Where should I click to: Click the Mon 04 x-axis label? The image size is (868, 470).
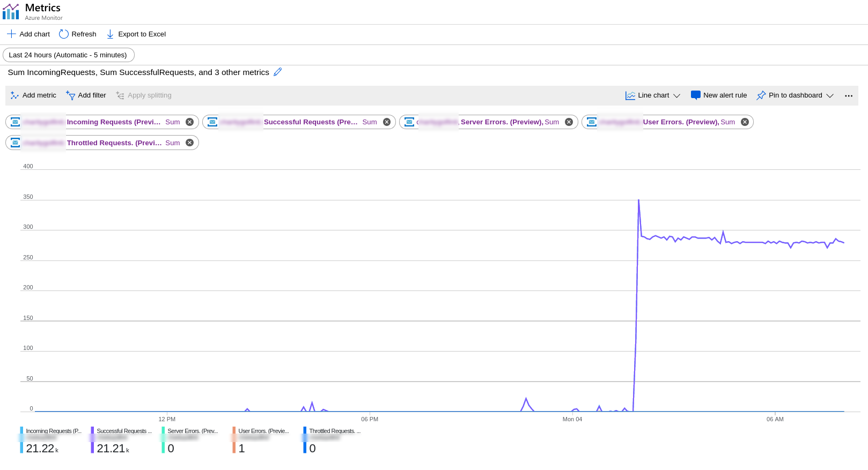point(572,419)
